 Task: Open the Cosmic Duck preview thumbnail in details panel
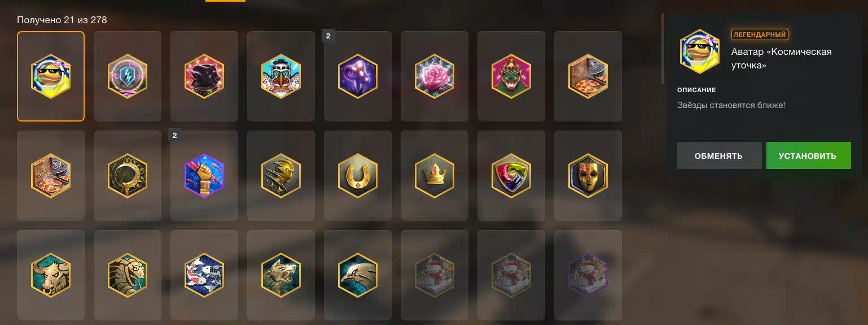[x=700, y=51]
